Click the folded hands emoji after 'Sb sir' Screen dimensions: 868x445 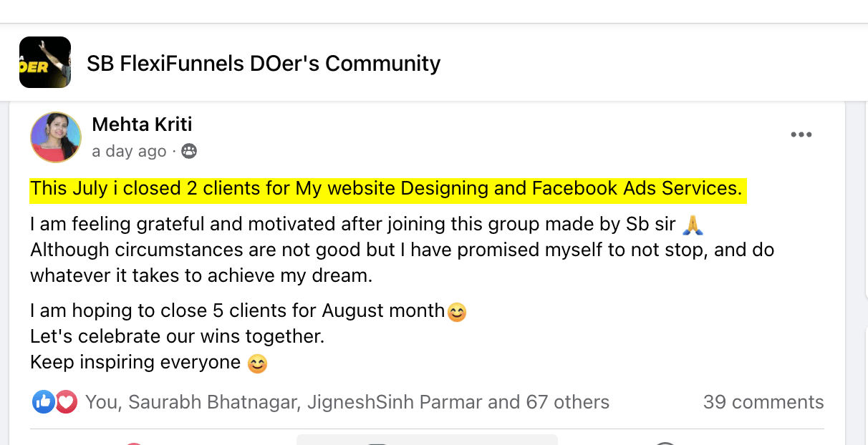point(693,225)
